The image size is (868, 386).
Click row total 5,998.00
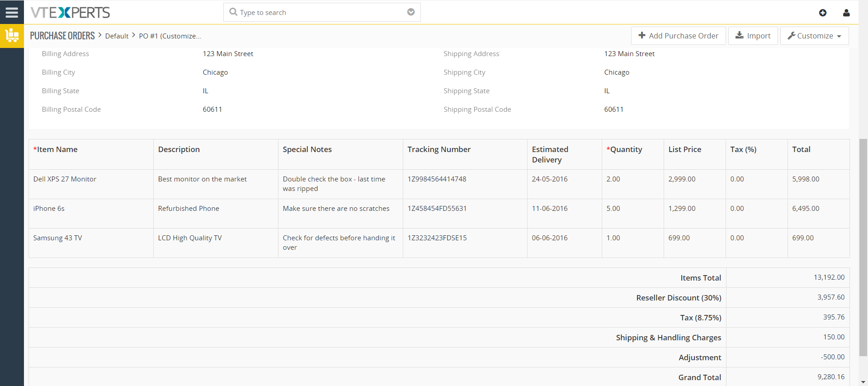point(806,179)
